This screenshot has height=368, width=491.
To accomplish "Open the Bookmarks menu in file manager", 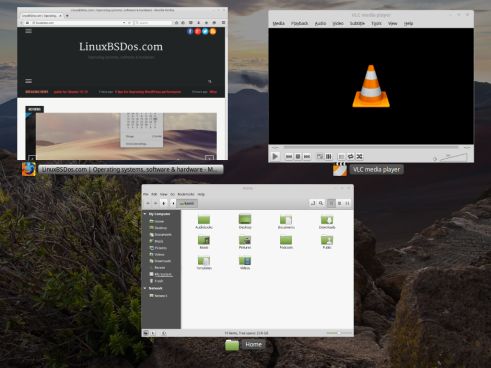I will [x=186, y=194].
